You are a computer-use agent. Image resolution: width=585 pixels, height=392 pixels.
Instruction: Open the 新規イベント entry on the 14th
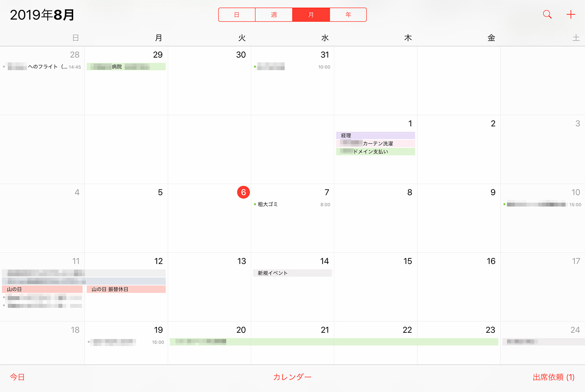coord(292,273)
